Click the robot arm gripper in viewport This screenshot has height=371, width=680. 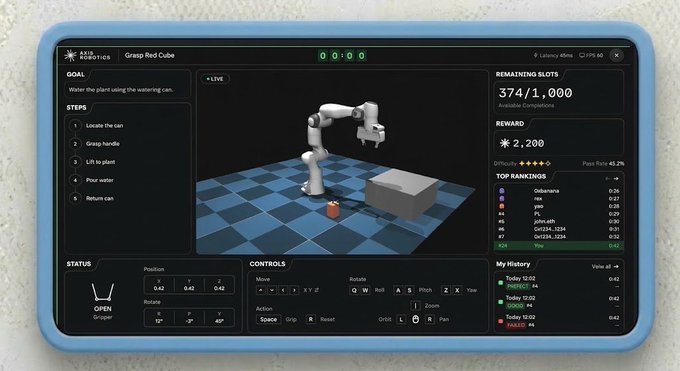pyautogui.click(x=370, y=136)
